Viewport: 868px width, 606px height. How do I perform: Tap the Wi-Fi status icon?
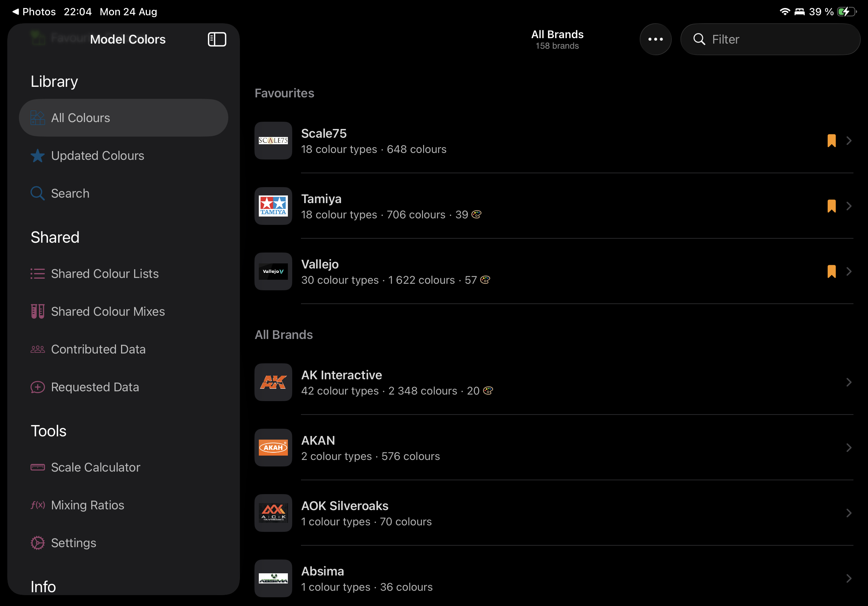(x=785, y=12)
